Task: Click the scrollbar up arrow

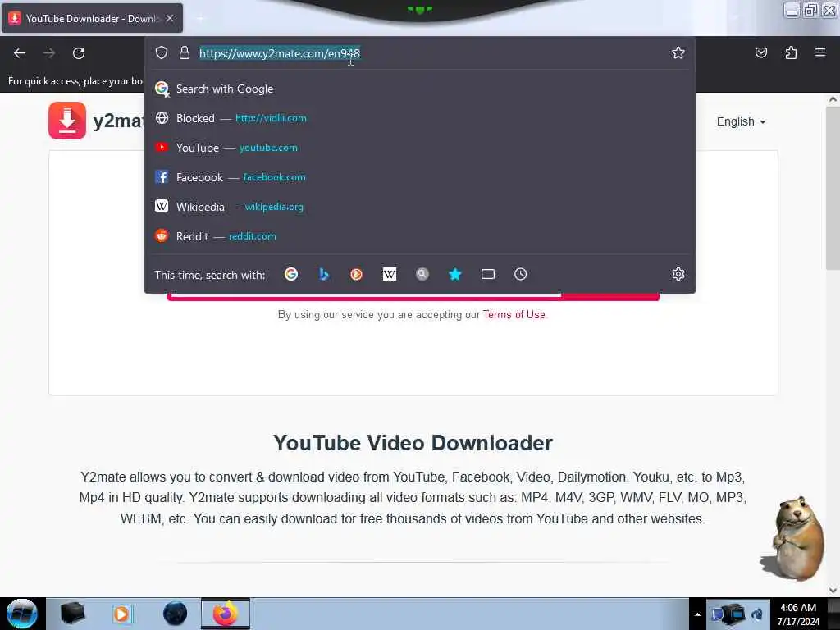Action: pyautogui.click(x=833, y=99)
